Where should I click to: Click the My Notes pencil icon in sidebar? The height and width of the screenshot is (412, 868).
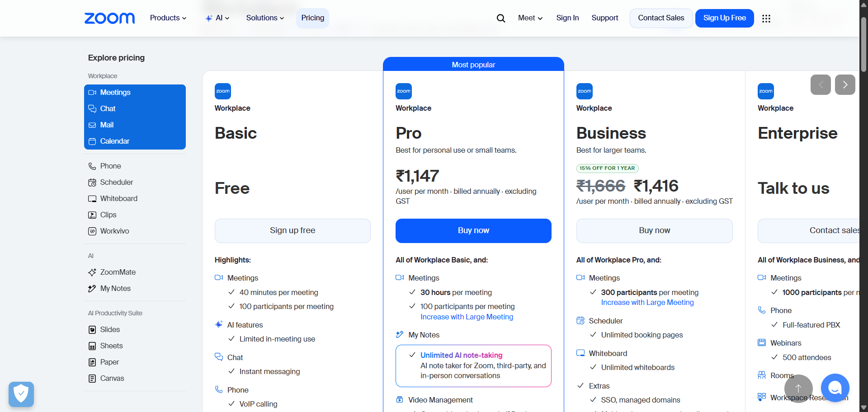(x=92, y=289)
